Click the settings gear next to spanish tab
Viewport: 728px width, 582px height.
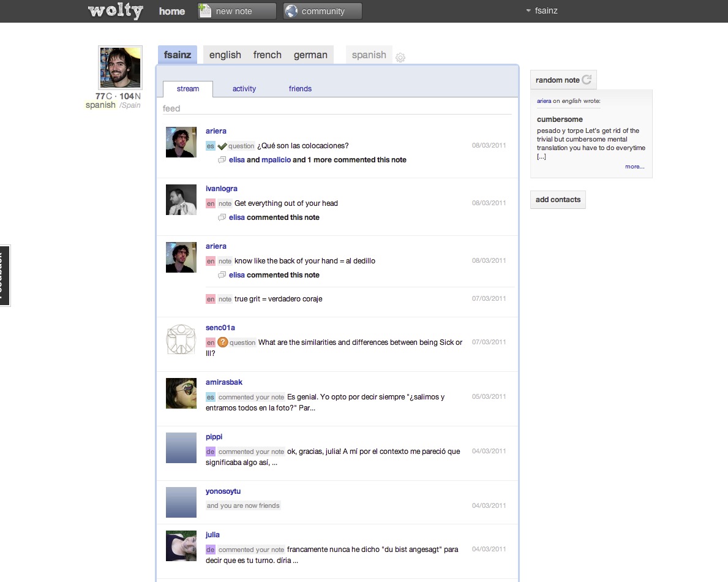(x=400, y=57)
